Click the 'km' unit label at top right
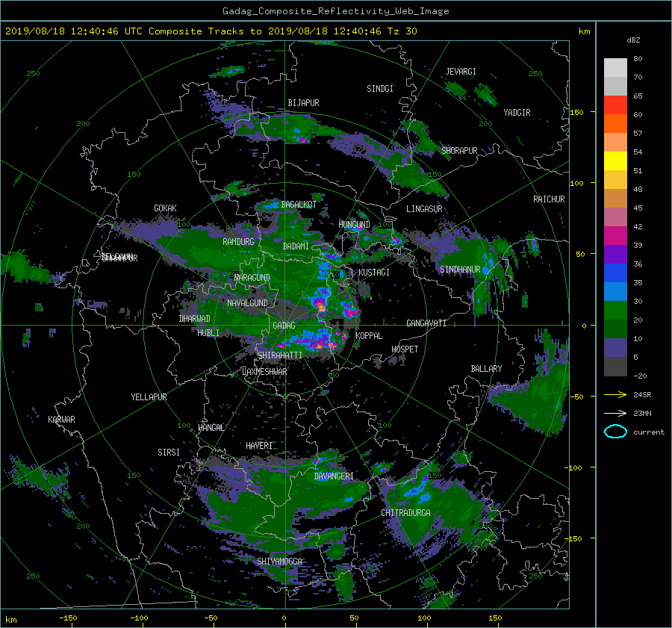This screenshot has height=628, width=672. [x=584, y=31]
